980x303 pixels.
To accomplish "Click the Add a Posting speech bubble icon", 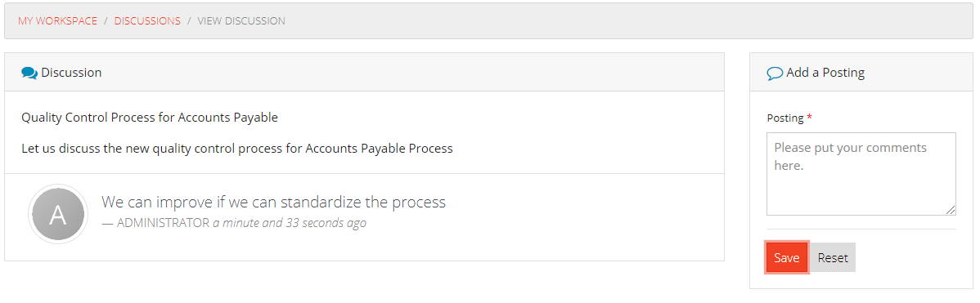I will coord(775,73).
